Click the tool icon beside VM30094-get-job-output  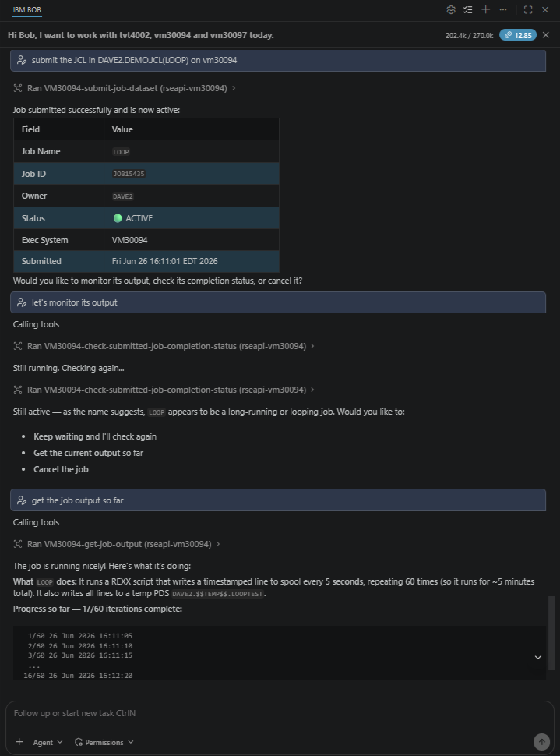tap(18, 544)
